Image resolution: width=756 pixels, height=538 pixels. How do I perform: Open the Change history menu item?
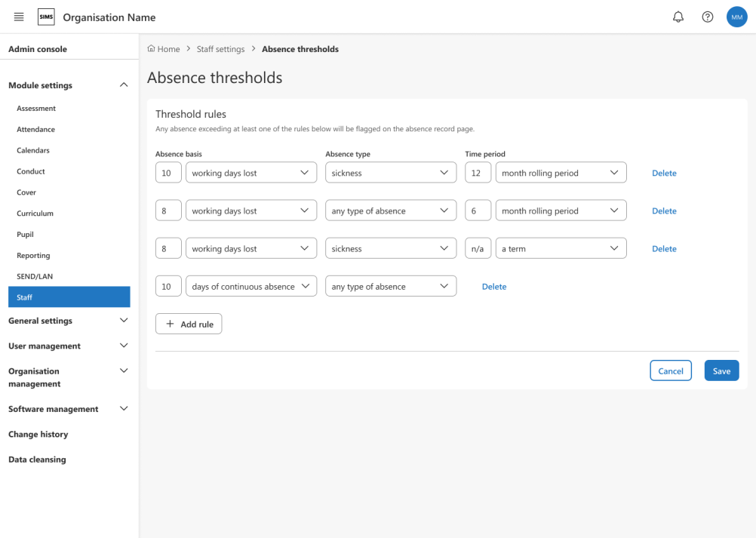coord(38,435)
